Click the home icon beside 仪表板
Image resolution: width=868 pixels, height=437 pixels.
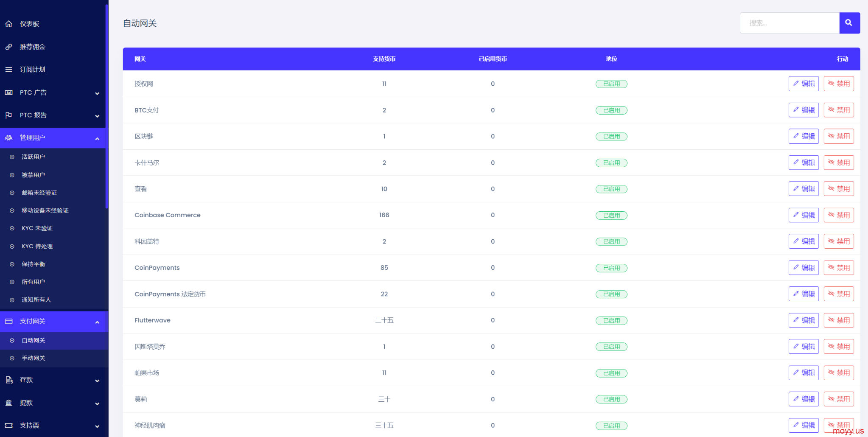(x=8, y=24)
